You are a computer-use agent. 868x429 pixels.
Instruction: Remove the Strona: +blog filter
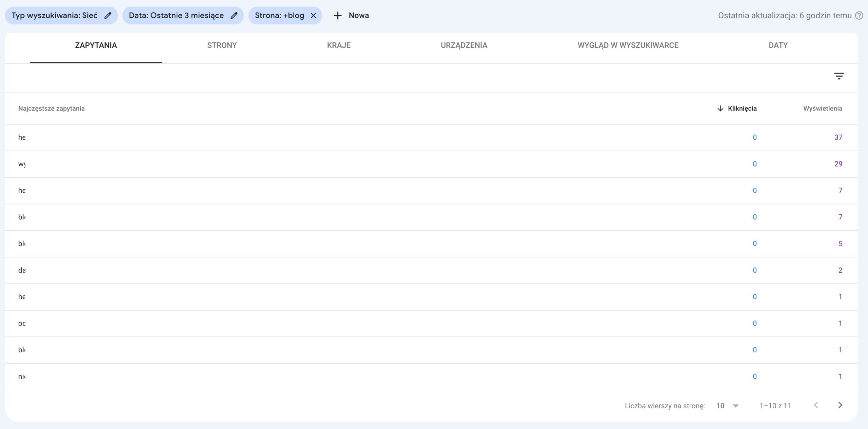pyautogui.click(x=313, y=16)
